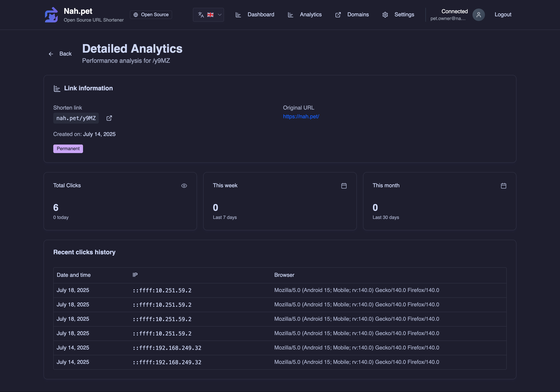
Task: Click the back arrow icon
Action: (51, 54)
